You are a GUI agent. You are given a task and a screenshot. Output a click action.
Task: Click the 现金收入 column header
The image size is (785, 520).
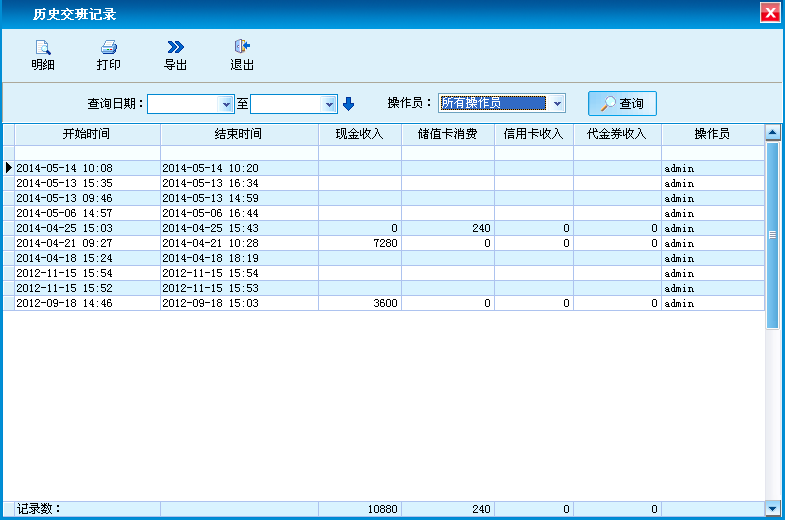[x=360, y=134]
